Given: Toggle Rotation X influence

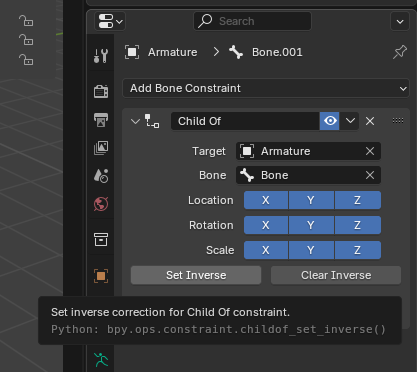Looking at the screenshot, I should pos(266,225).
